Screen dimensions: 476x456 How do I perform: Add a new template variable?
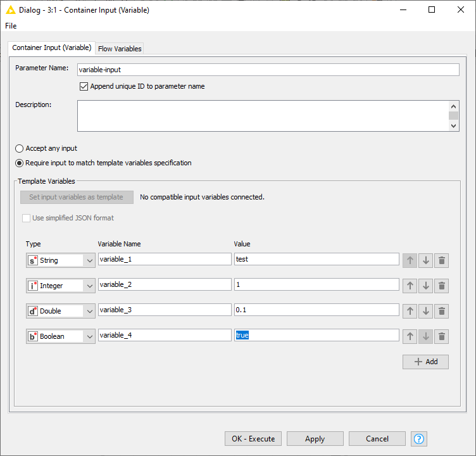pos(425,362)
